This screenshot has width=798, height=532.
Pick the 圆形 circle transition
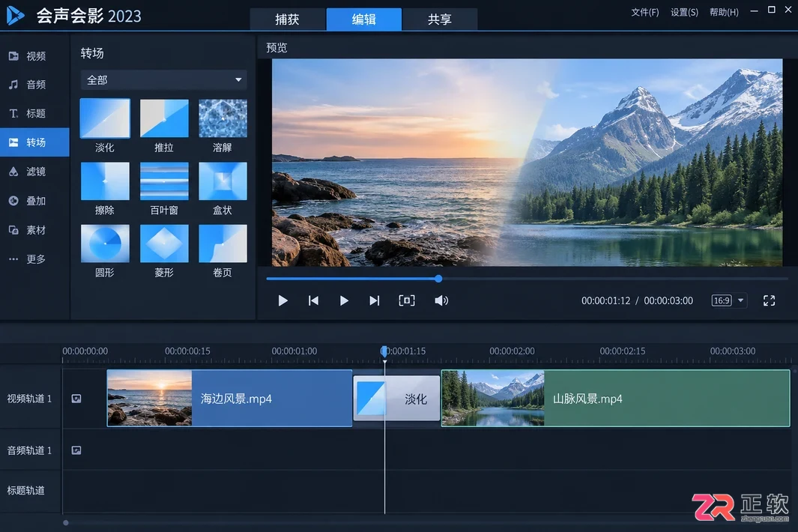tap(105, 244)
